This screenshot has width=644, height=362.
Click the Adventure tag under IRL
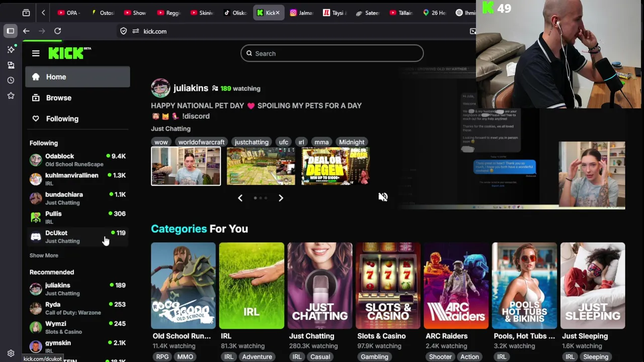coord(257,356)
